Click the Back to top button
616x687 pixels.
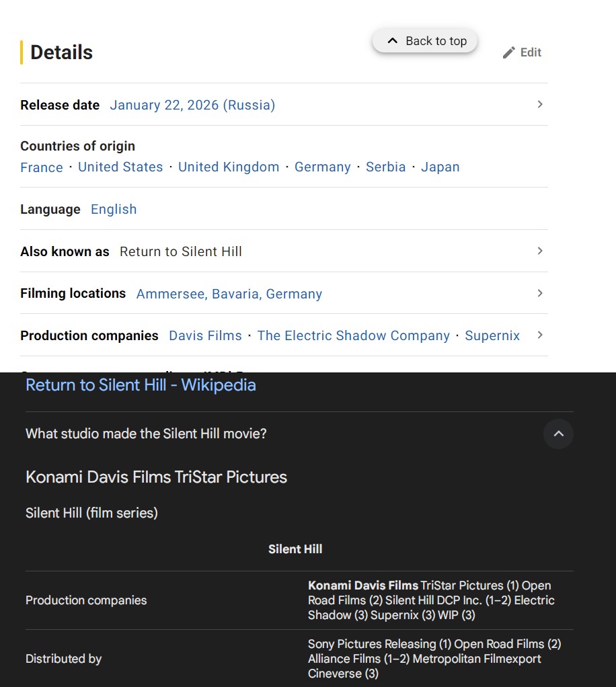425,41
